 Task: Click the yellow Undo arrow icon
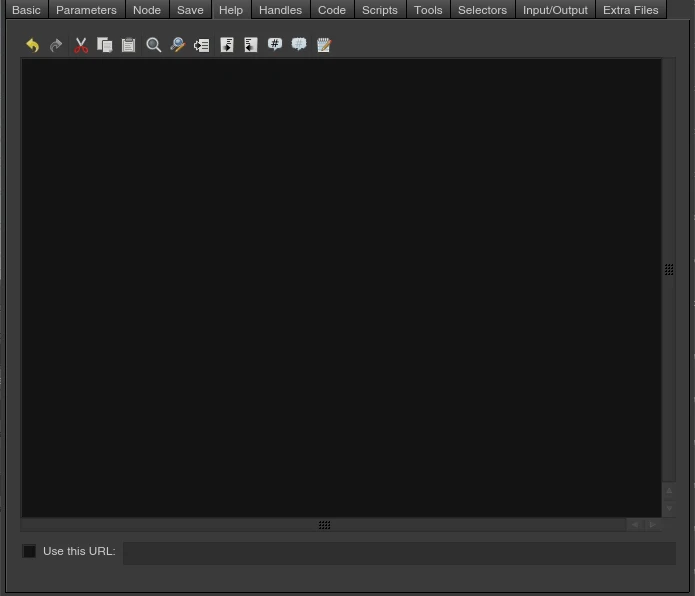tap(32, 45)
